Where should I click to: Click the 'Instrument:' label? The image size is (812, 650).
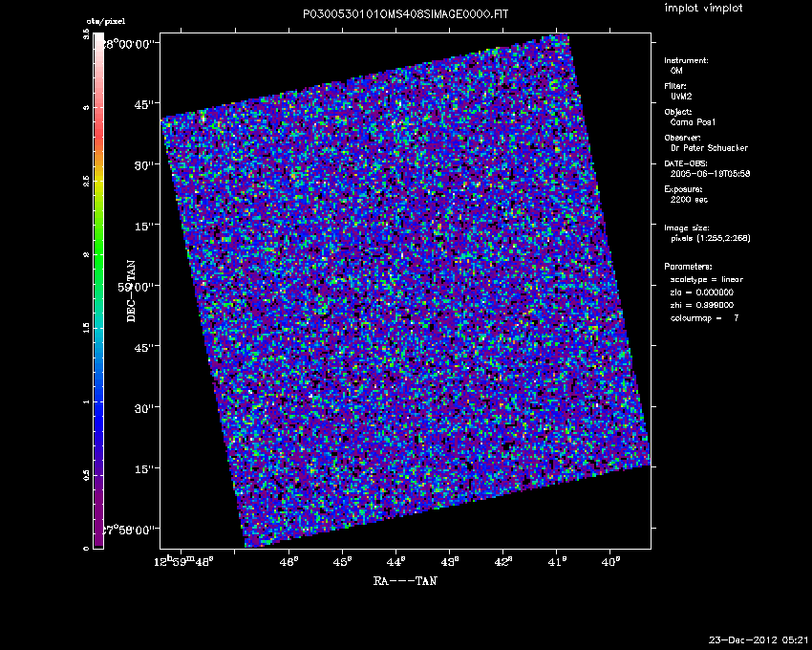click(x=686, y=60)
